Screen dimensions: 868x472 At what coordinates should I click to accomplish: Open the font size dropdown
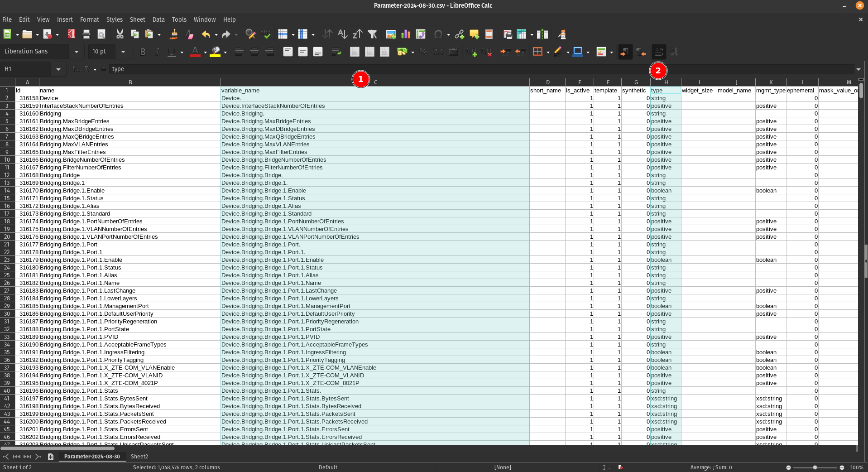coord(123,51)
